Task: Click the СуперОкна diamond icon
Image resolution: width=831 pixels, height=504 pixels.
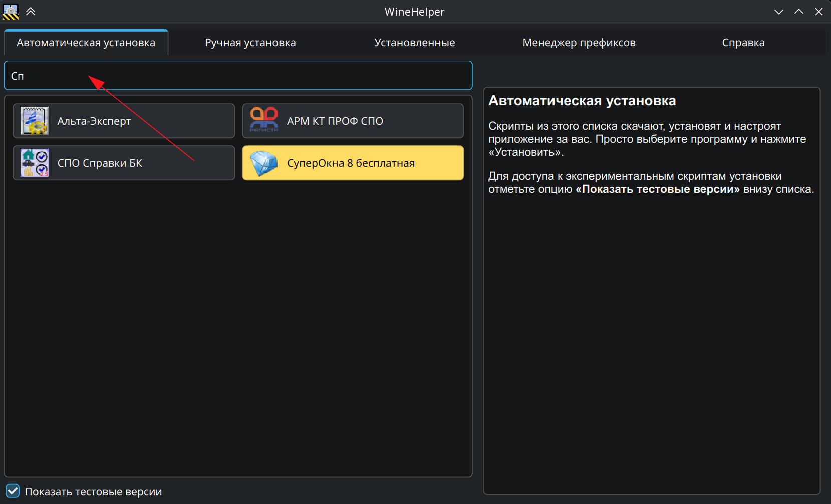Action: 263,163
